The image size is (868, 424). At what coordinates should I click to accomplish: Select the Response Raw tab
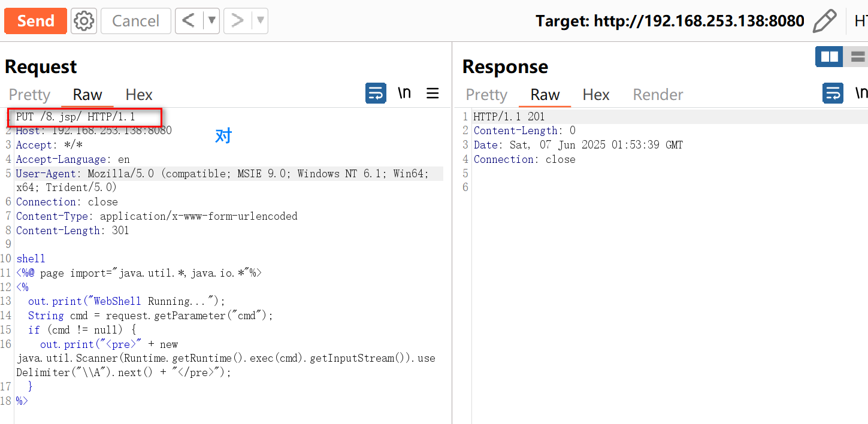tap(545, 95)
